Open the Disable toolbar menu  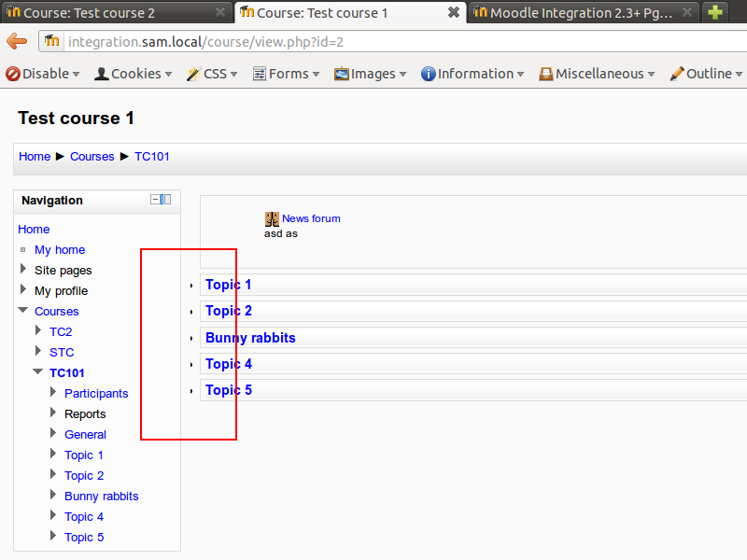(42, 74)
